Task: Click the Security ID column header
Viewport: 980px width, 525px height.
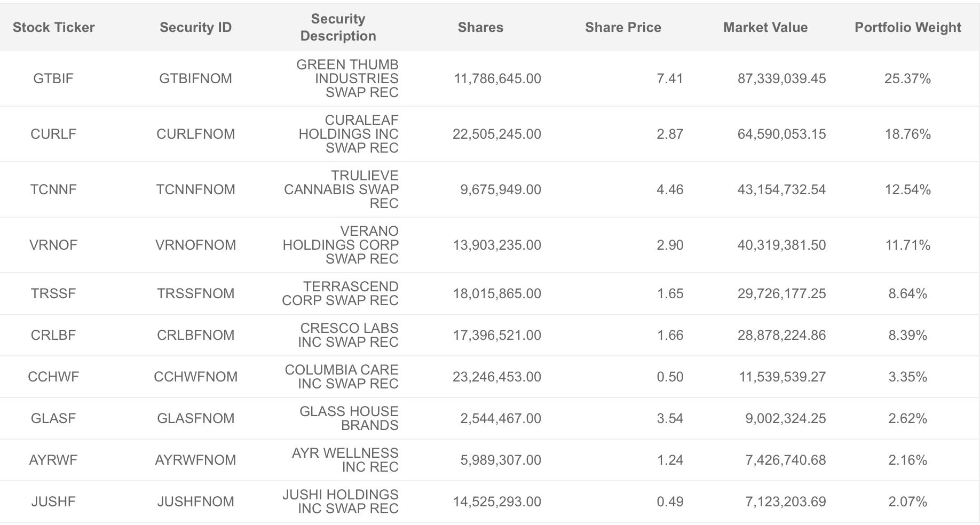Action: click(x=195, y=28)
